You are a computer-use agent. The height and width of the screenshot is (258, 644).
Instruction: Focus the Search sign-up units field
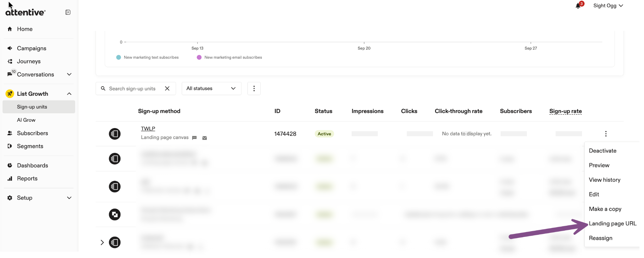tap(132, 89)
